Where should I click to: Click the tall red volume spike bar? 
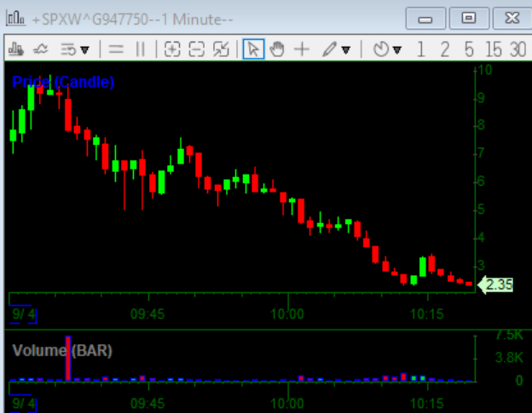pyautogui.click(x=68, y=359)
